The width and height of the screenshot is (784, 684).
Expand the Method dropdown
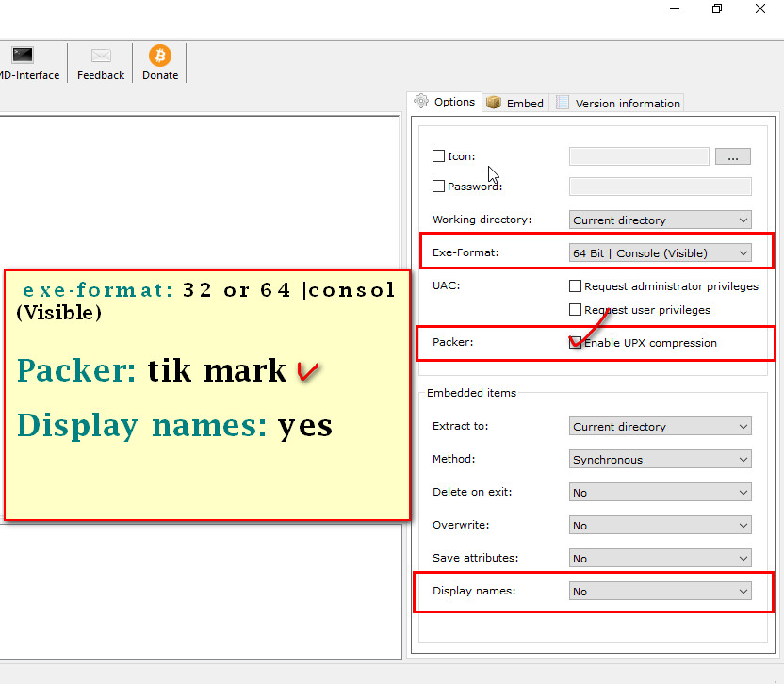660,460
